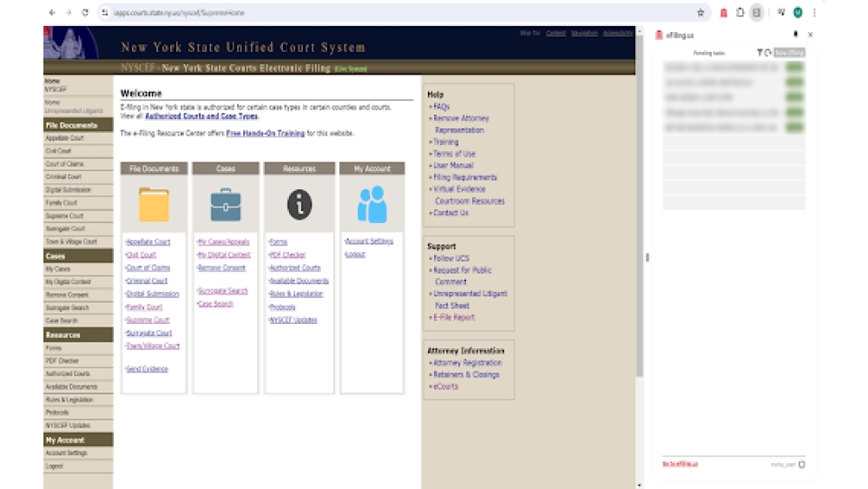Open Case Search link in Cases column
This screenshot has width=868, height=489.
tap(216, 304)
